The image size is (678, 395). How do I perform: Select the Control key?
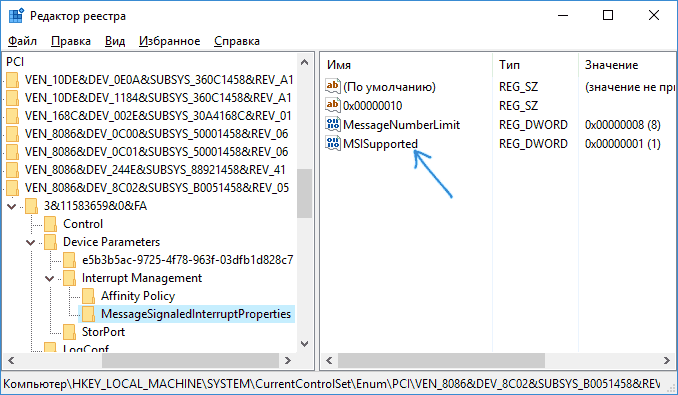tap(83, 224)
